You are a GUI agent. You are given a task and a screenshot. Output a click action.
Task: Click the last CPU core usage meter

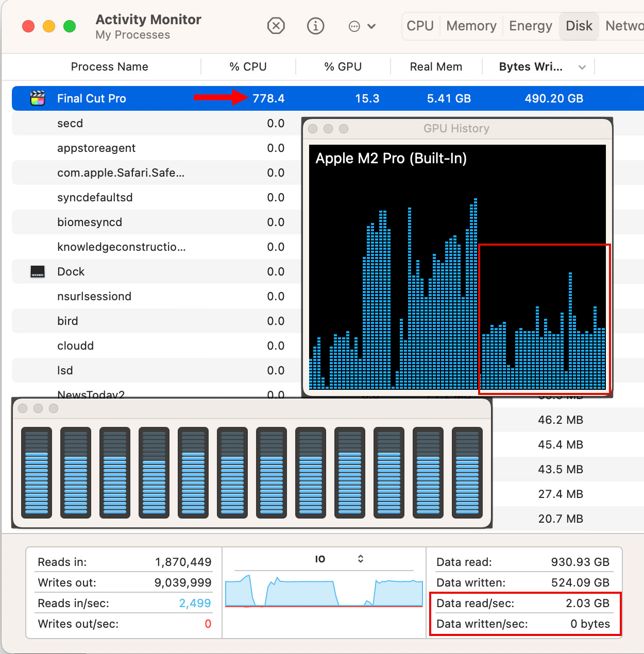pyautogui.click(x=467, y=472)
